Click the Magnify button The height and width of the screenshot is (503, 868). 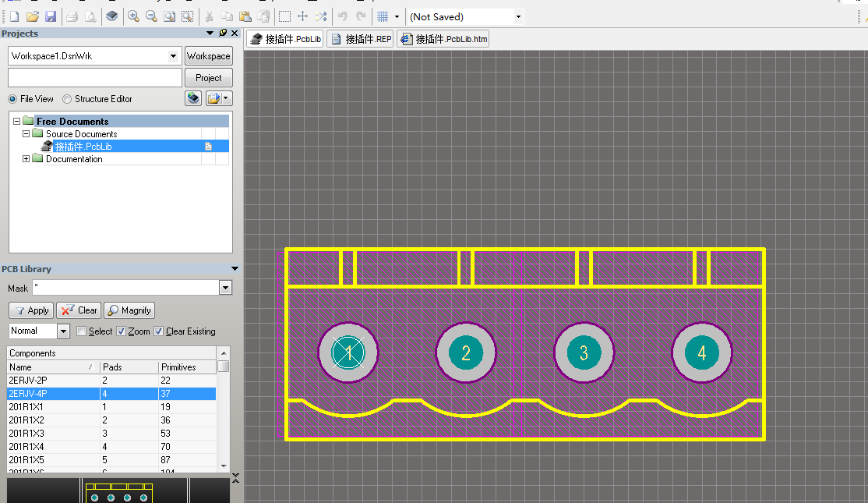tap(129, 310)
